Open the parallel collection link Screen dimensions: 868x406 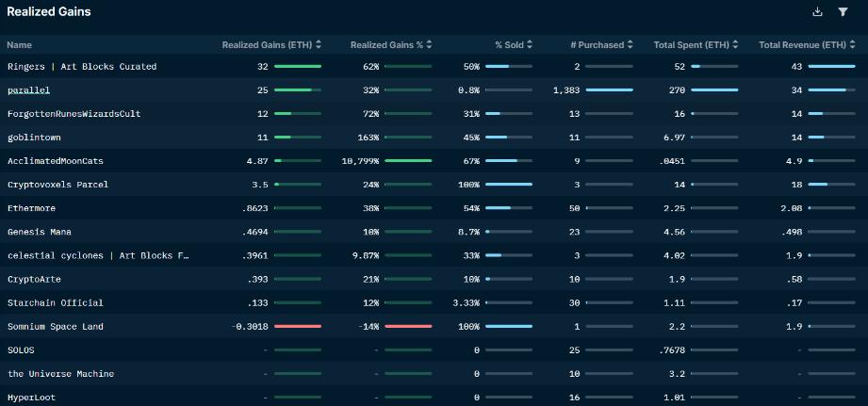click(x=28, y=90)
